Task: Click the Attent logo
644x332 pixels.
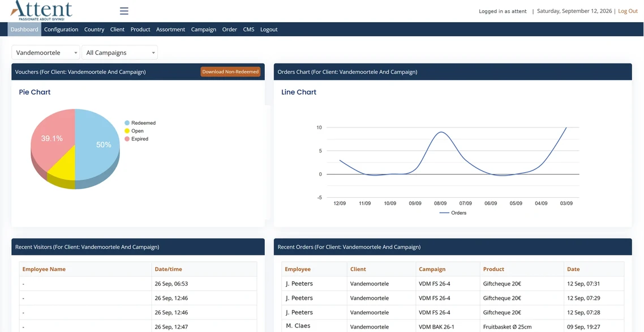Action: [41, 11]
